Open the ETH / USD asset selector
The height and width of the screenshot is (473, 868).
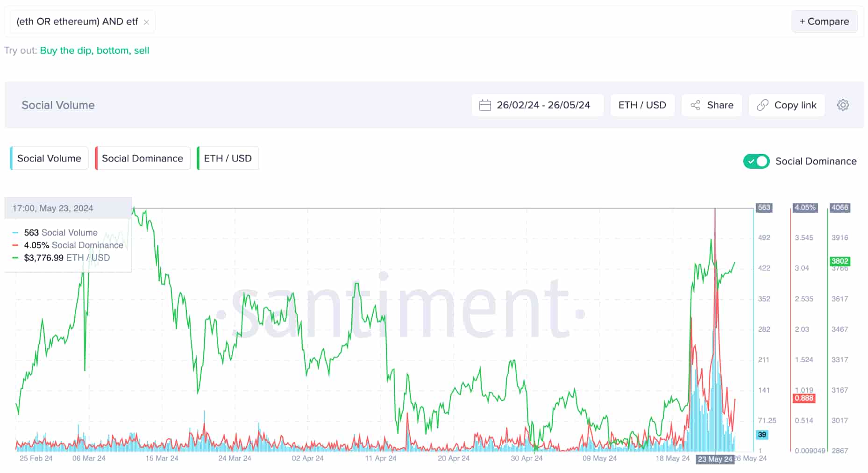[642, 105]
